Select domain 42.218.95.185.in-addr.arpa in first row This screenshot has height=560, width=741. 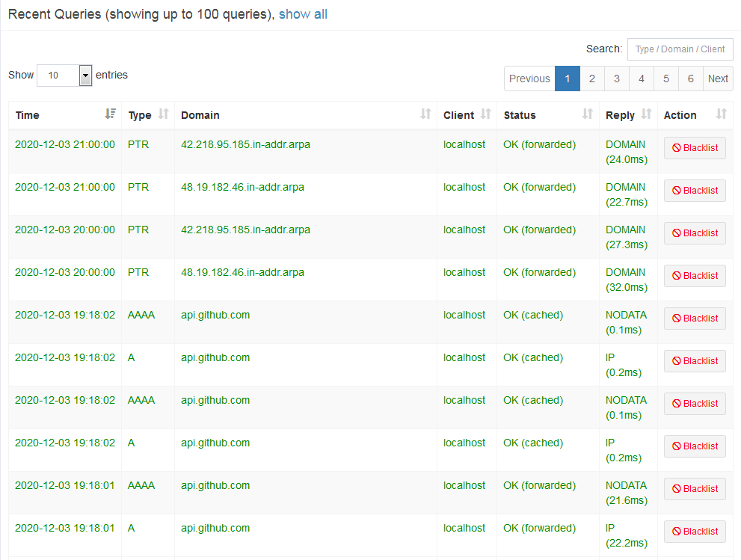point(245,144)
